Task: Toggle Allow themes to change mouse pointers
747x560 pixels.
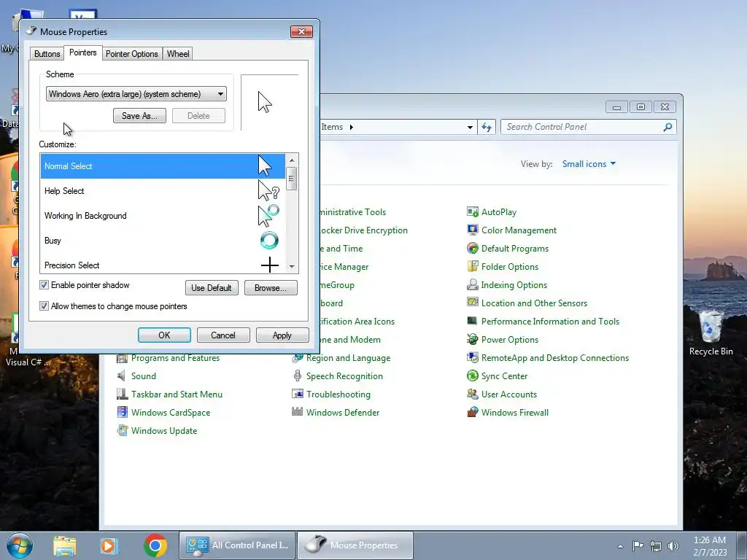Action: [x=44, y=306]
